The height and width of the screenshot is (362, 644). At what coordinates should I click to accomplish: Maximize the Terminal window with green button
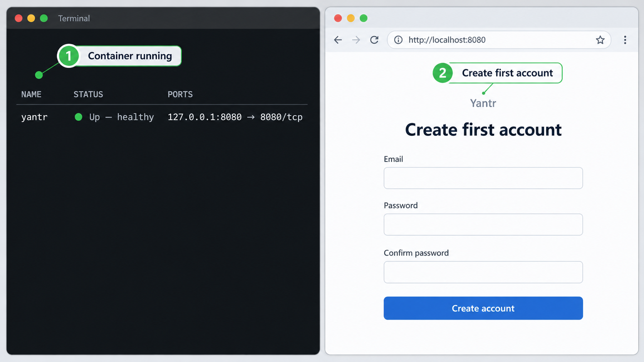pos(44,18)
